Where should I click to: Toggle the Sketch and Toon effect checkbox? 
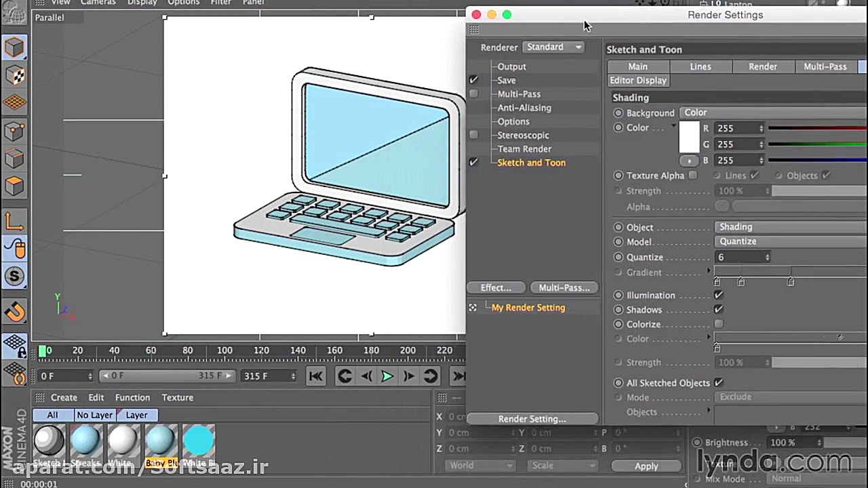(473, 163)
